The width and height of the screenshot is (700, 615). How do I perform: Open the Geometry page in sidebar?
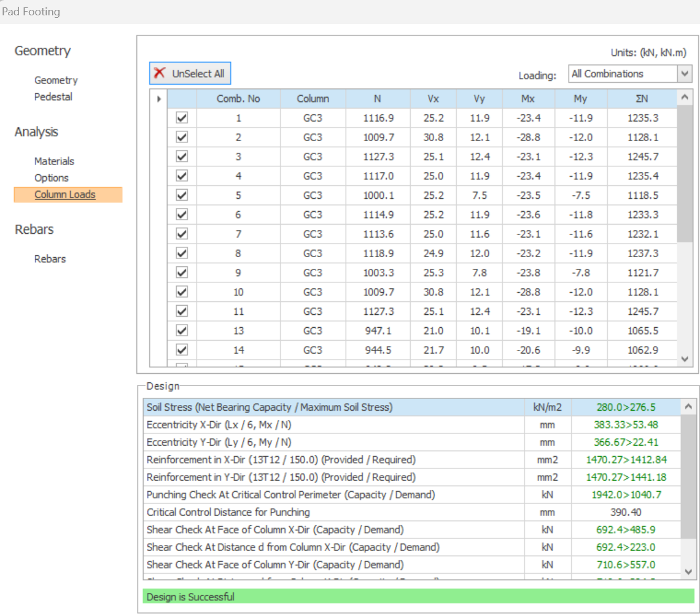pos(56,80)
